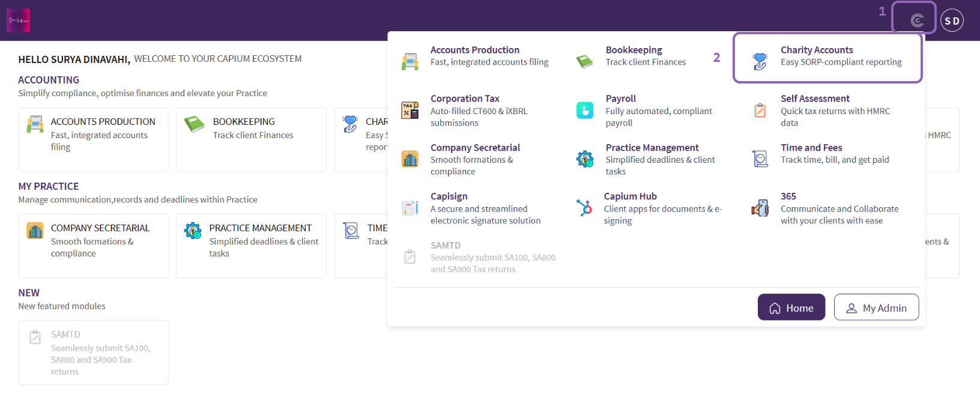Open Capium Hub menu entry
Viewport: 980px width, 415px height.
631,196
